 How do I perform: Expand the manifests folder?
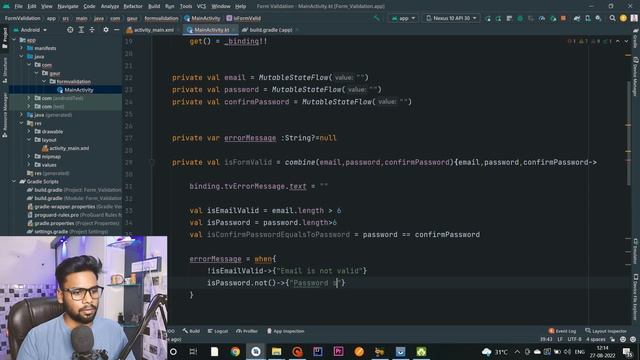click(22, 48)
